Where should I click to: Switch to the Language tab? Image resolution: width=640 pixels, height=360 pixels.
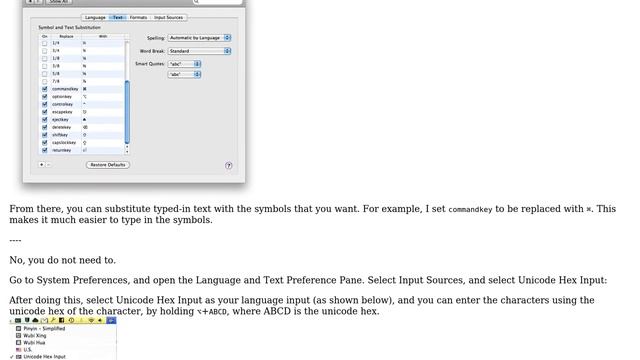coord(95,18)
